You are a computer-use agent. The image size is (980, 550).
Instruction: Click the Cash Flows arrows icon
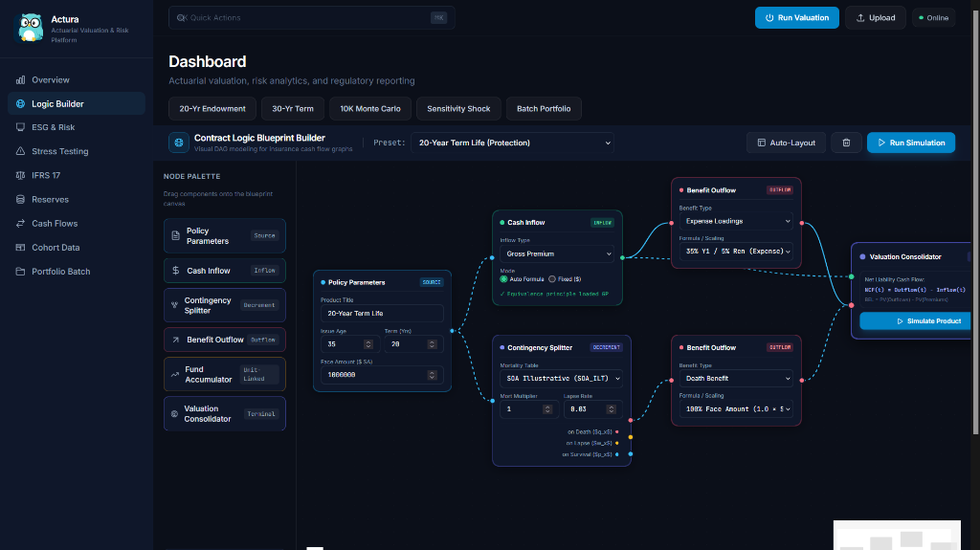[x=21, y=223]
